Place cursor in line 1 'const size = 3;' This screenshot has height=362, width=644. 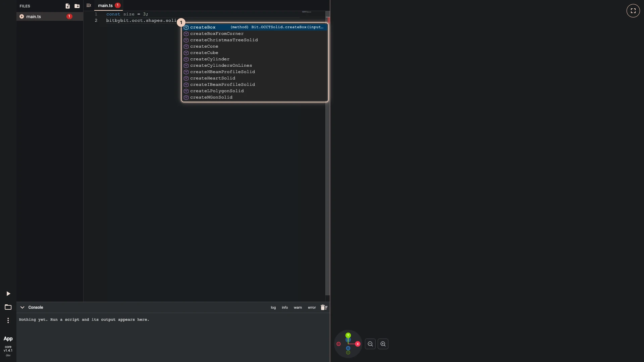(127, 14)
